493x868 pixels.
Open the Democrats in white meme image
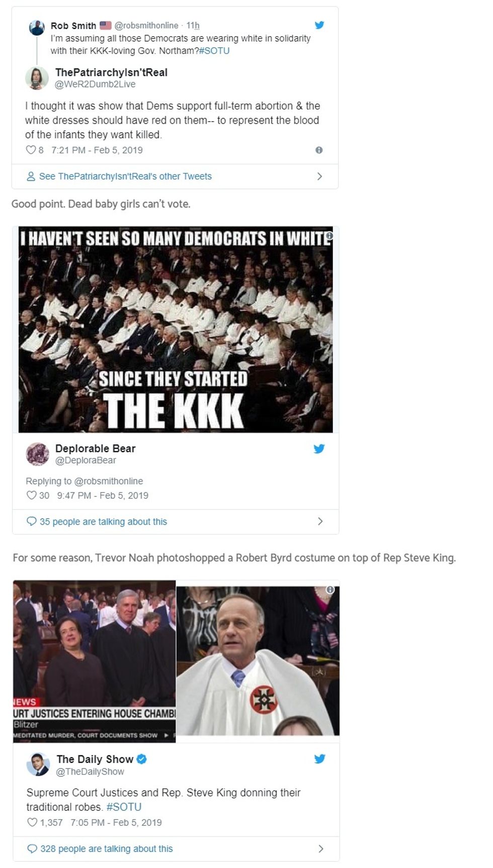[x=176, y=329]
